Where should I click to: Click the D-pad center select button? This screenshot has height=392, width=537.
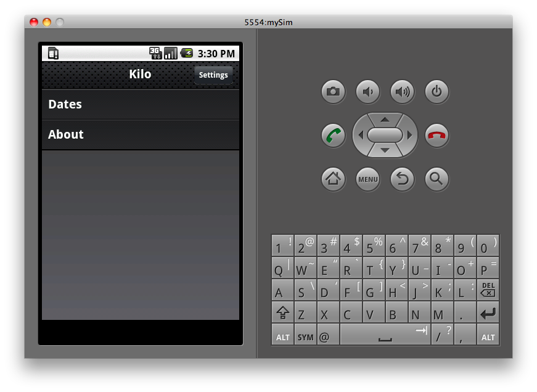[x=385, y=135]
